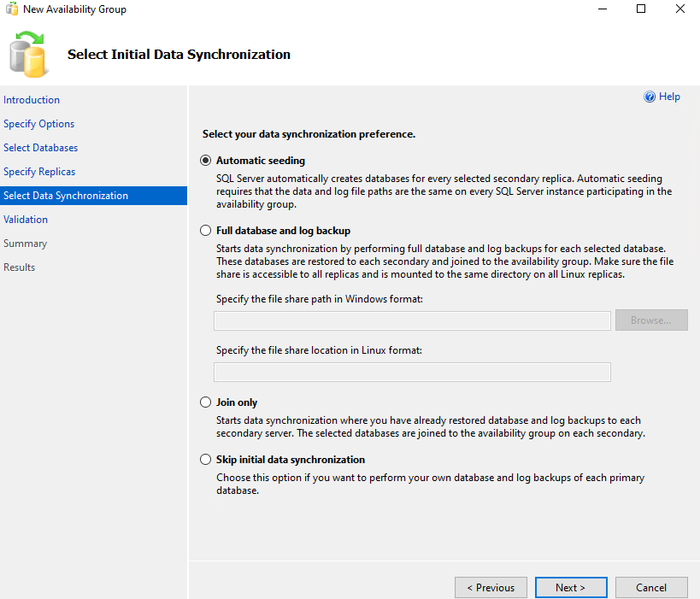The image size is (700, 599).
Task: Cancel the New Availability Group wizard
Action: tap(651, 588)
